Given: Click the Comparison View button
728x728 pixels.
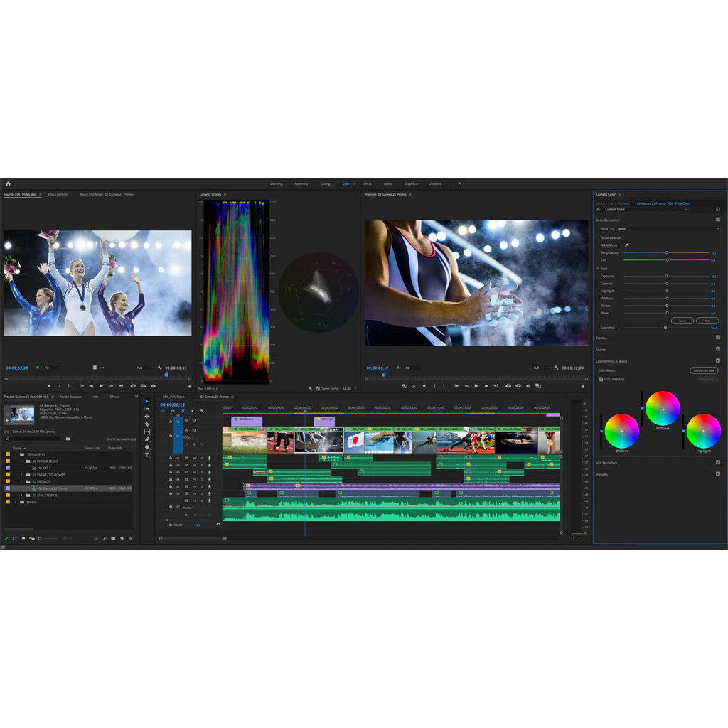Looking at the screenshot, I should point(705,370).
